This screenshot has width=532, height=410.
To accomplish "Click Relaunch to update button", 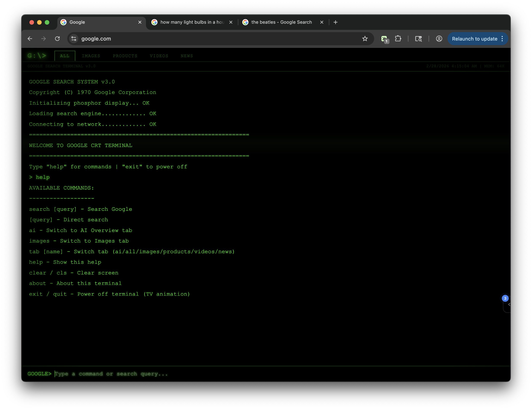I will point(474,39).
